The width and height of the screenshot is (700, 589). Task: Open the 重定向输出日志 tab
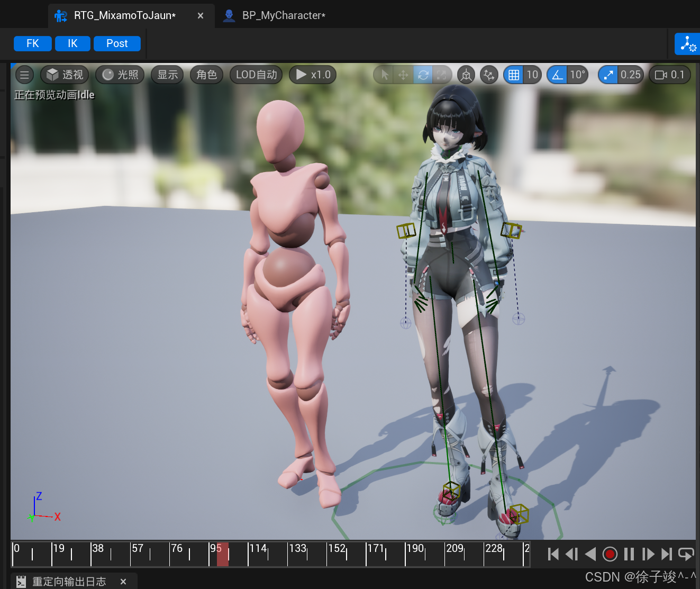pyautogui.click(x=69, y=582)
